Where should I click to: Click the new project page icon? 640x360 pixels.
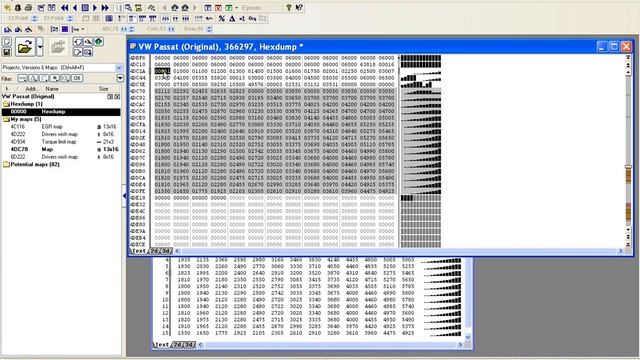pyautogui.click(x=7, y=42)
